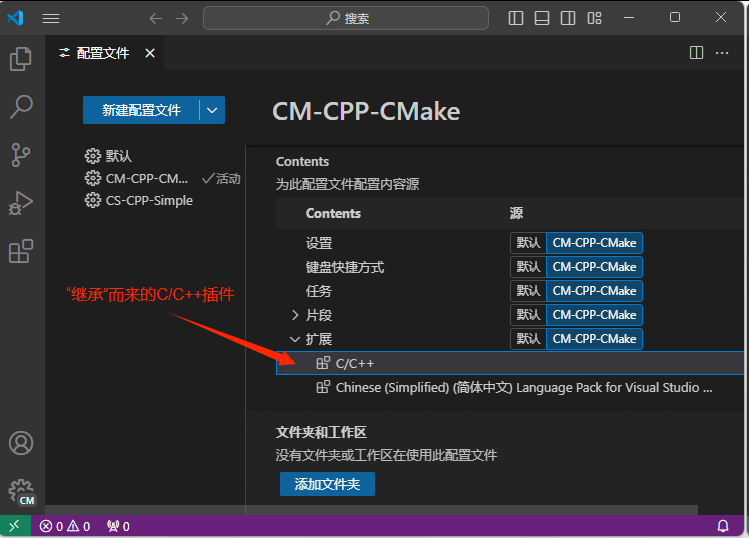Select the 默认 profile in list
The width and height of the screenshot is (749, 538).
[162, 156]
